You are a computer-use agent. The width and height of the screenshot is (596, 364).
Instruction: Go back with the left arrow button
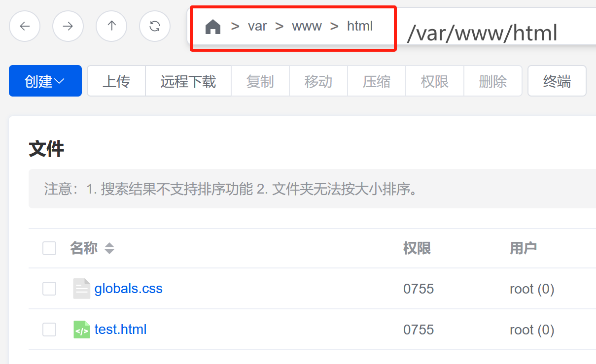[x=25, y=26]
